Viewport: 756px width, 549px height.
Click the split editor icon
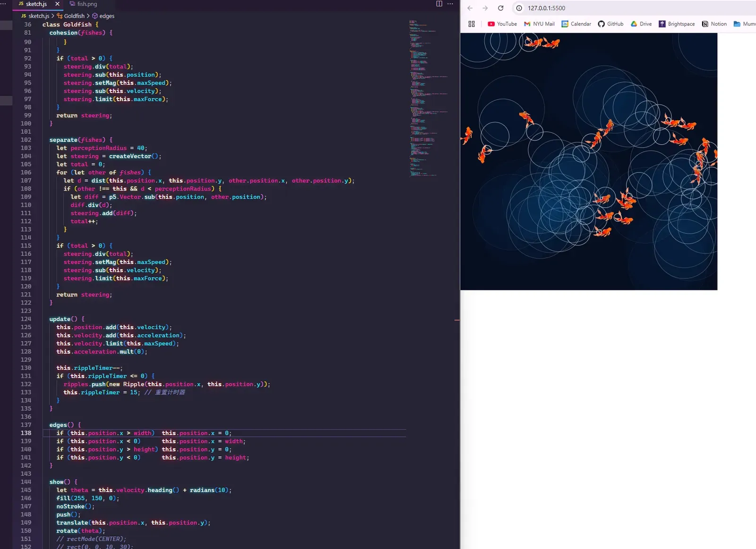point(439,4)
